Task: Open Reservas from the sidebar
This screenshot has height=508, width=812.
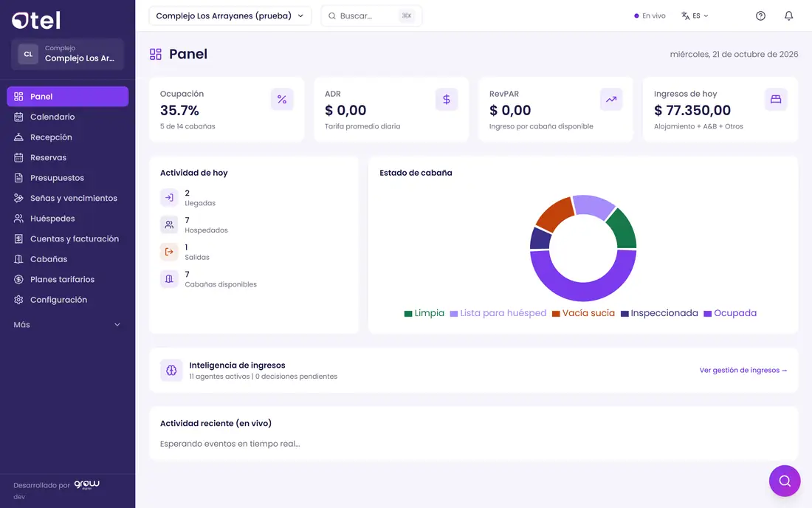Action: 67,157
